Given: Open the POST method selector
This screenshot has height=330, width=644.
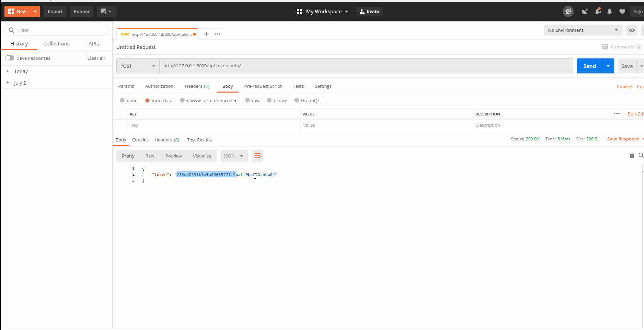Looking at the screenshot, I should click(x=137, y=66).
